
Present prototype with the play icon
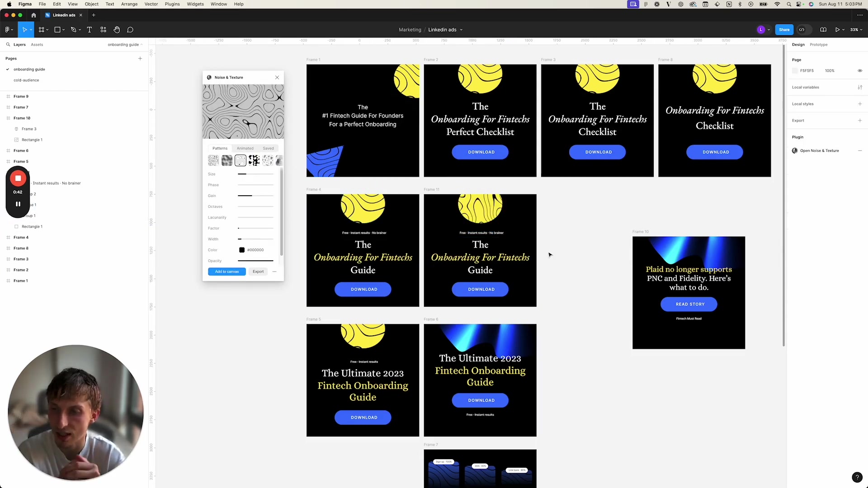(x=837, y=30)
